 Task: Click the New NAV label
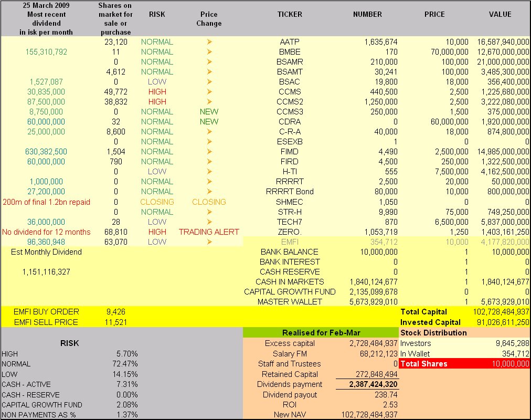[290, 415]
